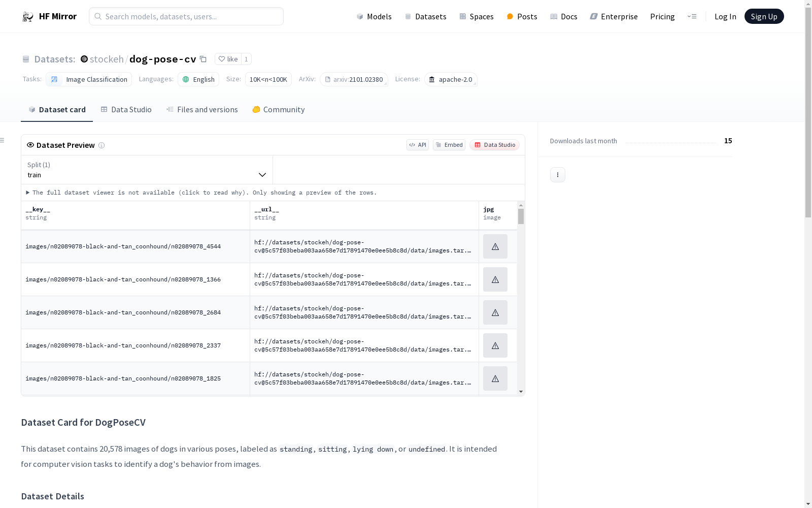Open Spaces in the top navigation
The width and height of the screenshot is (812, 508).
[x=477, y=17]
